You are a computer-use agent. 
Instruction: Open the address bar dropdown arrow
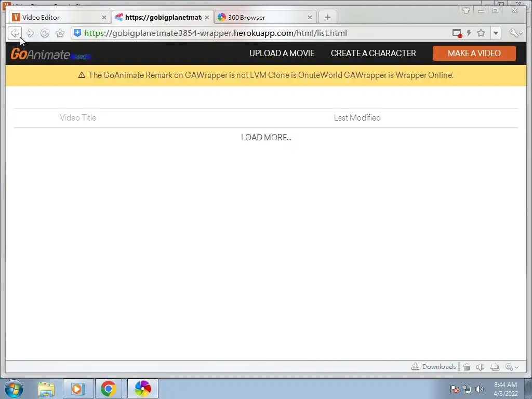496,33
